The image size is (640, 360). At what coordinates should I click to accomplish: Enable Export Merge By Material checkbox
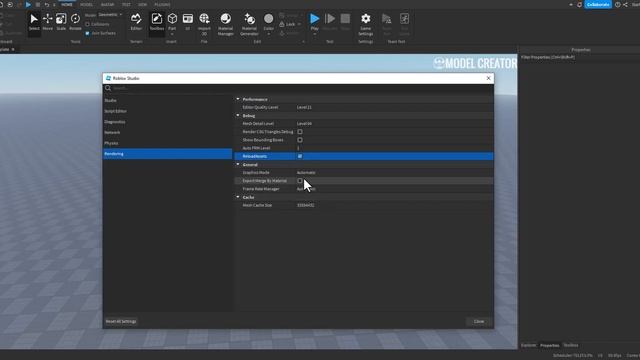(x=300, y=181)
